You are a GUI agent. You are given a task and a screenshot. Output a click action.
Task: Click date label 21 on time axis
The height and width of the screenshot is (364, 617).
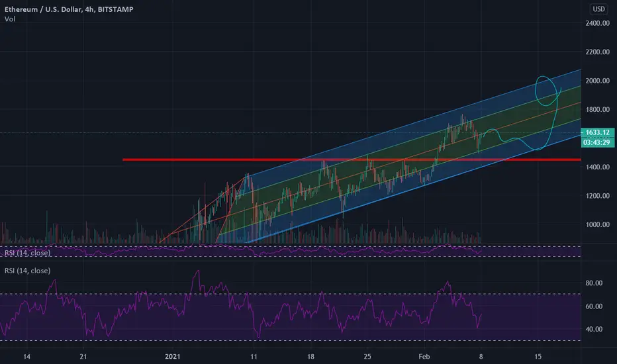click(x=83, y=357)
